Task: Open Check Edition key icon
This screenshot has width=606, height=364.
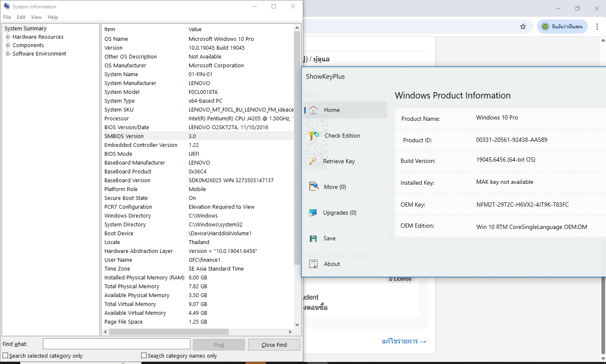Action: pos(314,136)
